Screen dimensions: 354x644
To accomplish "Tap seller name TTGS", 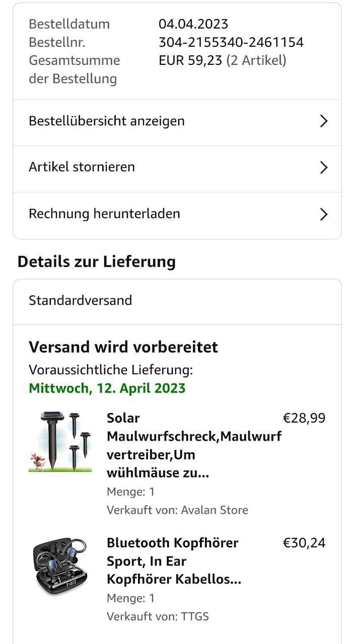I will coord(195,616).
